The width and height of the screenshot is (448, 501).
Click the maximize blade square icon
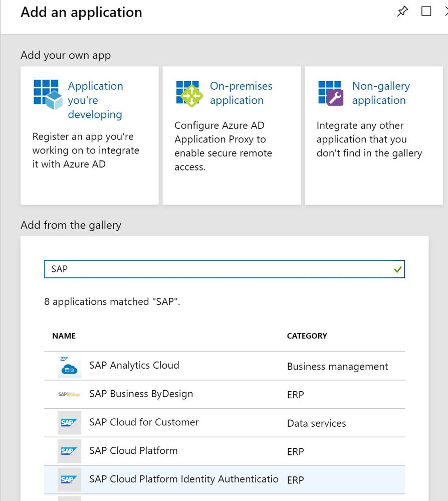(x=426, y=12)
